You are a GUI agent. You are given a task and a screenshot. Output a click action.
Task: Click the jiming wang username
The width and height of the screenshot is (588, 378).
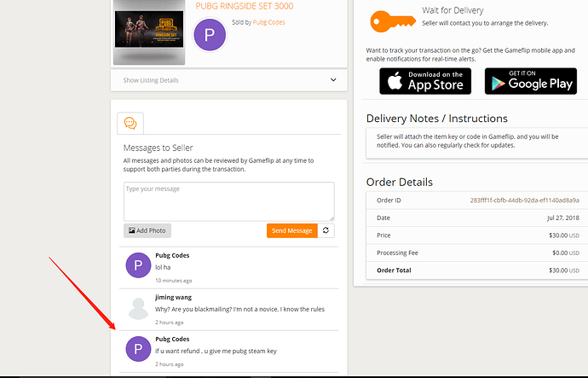tap(173, 297)
